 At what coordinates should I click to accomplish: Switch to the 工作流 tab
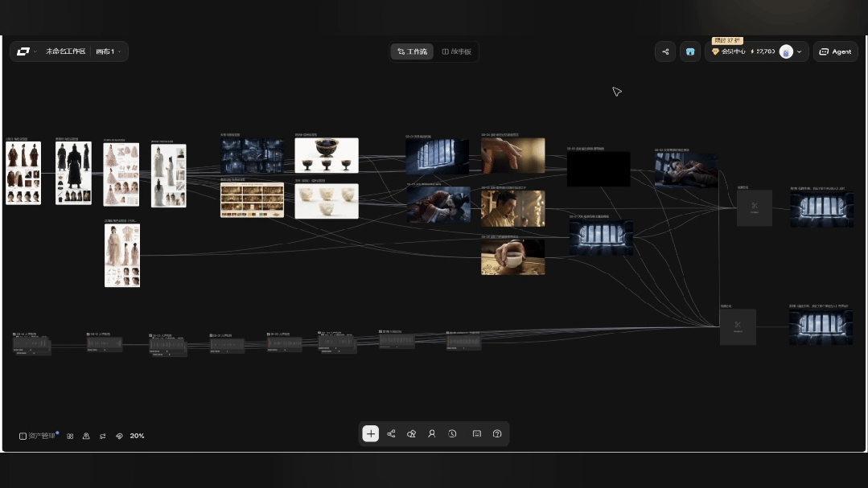(413, 51)
